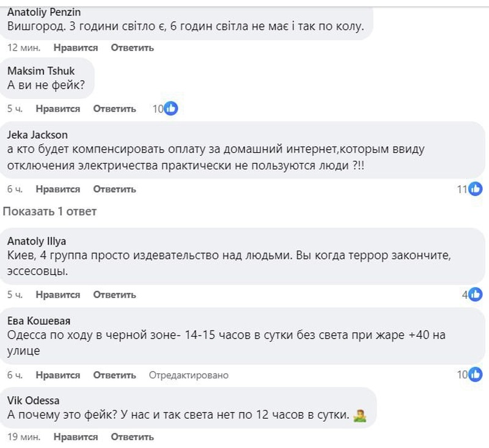The height and width of the screenshot is (448, 489).
Task: Click like reaction icon on Jeka Jackson's comment
Action: (476, 189)
